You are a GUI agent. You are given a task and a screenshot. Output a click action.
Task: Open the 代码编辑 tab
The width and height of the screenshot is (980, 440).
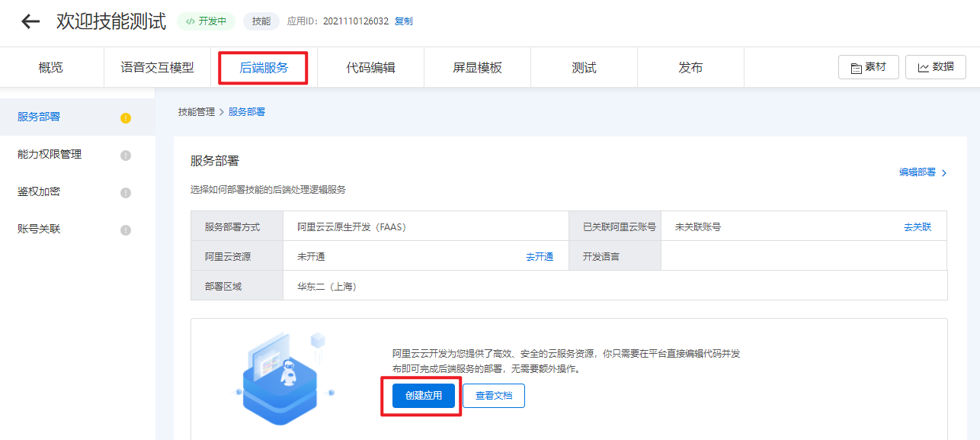click(x=370, y=68)
